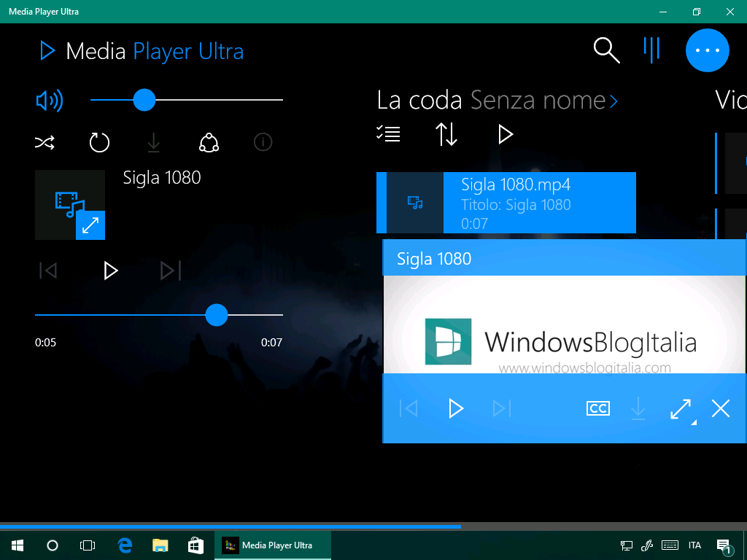
Task: Open the queue name Senza nome chevron
Action: (x=613, y=101)
